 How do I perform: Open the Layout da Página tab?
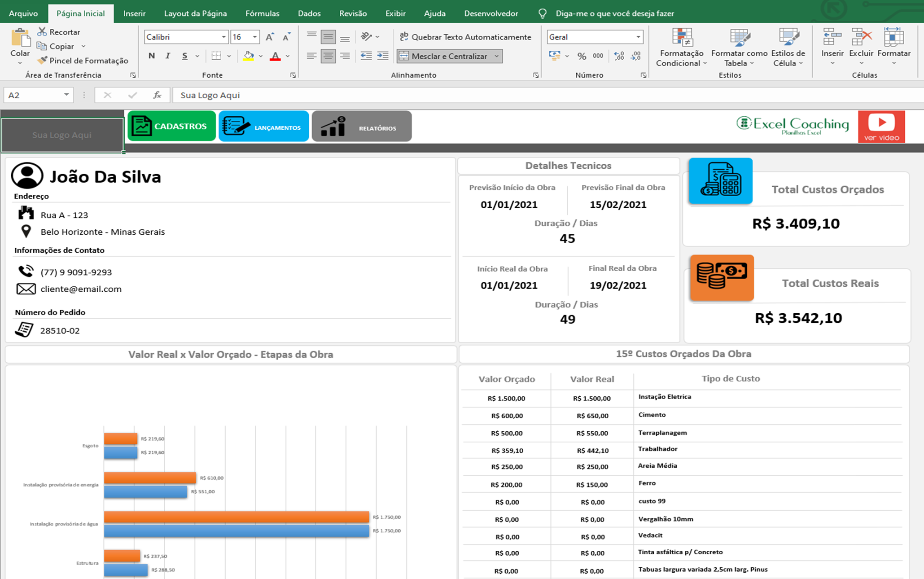click(195, 13)
